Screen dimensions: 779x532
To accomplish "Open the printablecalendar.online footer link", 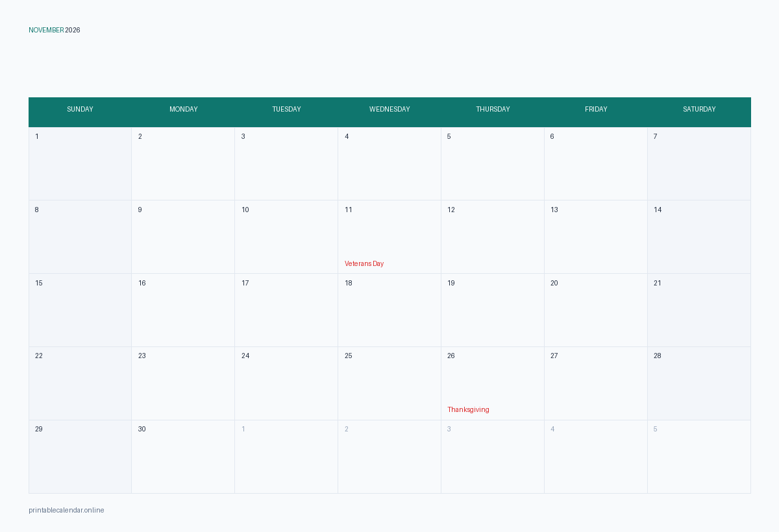I will click(66, 510).
